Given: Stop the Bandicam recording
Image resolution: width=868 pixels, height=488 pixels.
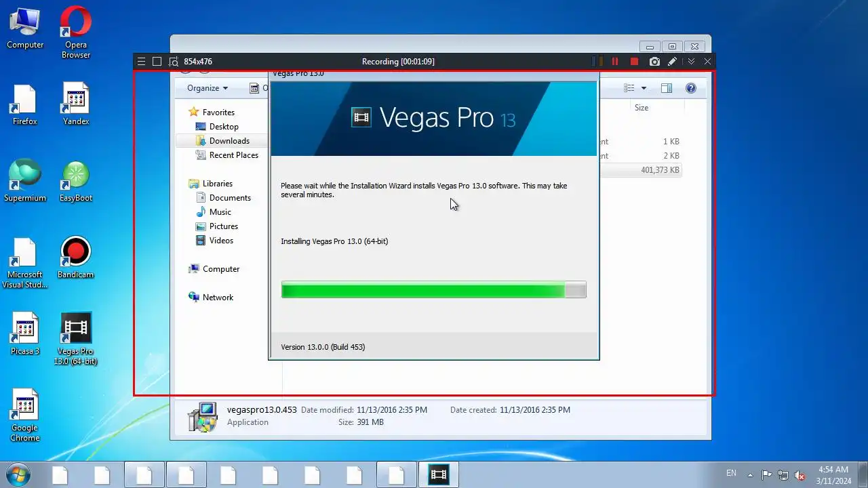Looking at the screenshot, I should (x=635, y=62).
